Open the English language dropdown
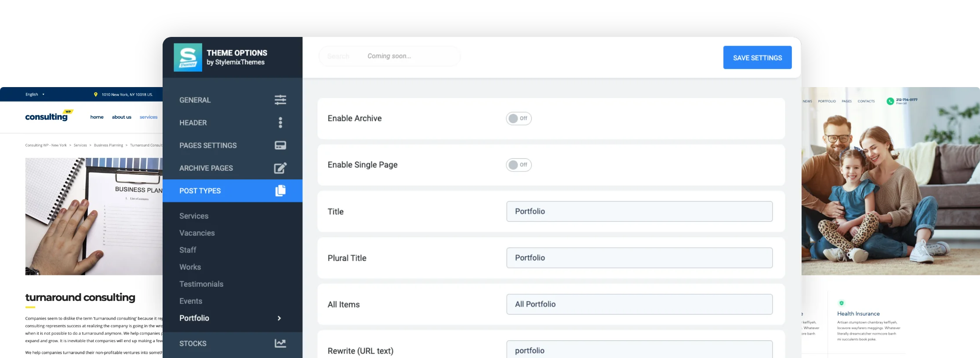980x358 pixels. tap(35, 95)
